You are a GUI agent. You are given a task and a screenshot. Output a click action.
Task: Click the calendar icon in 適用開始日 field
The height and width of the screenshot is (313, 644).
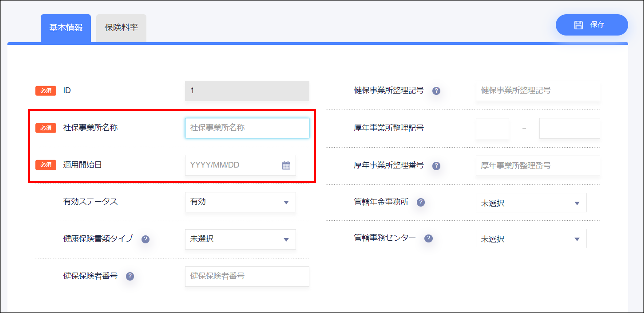pos(286,165)
